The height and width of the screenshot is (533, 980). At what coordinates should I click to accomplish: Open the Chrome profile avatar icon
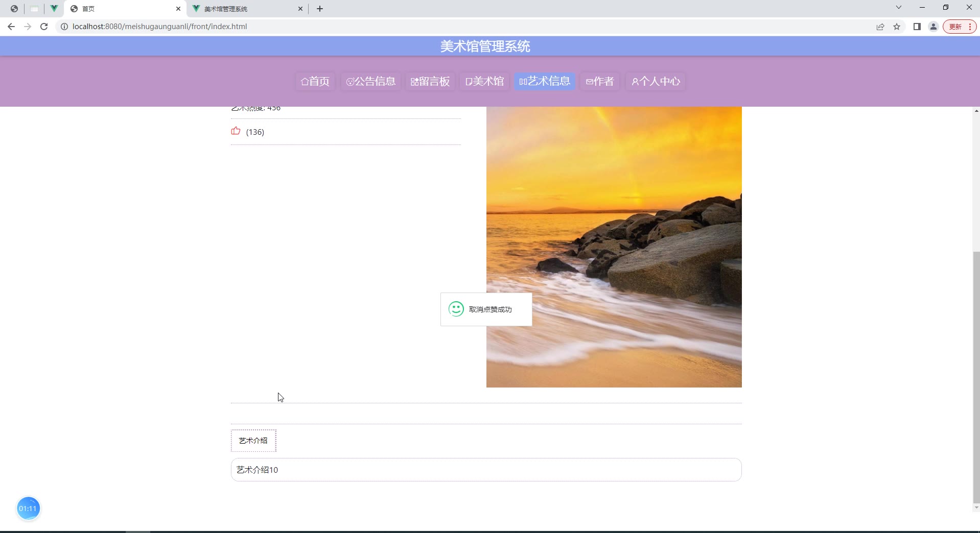(x=933, y=27)
